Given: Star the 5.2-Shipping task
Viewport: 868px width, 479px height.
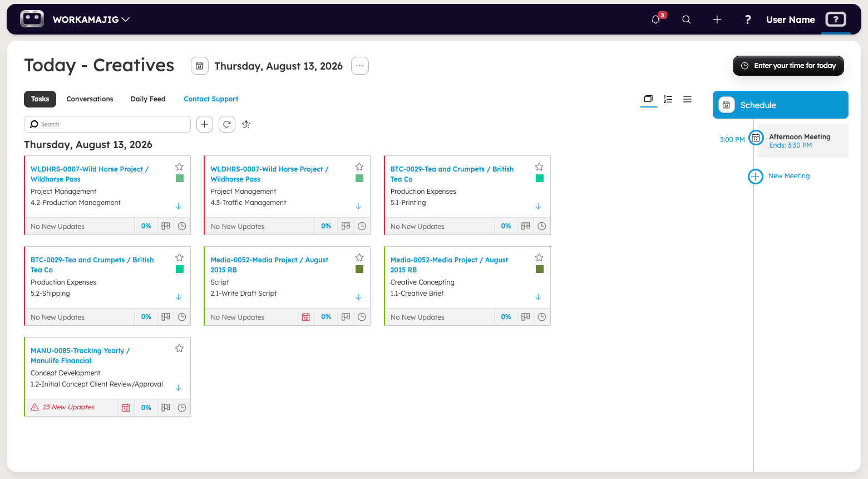Looking at the screenshot, I should tap(179, 257).
